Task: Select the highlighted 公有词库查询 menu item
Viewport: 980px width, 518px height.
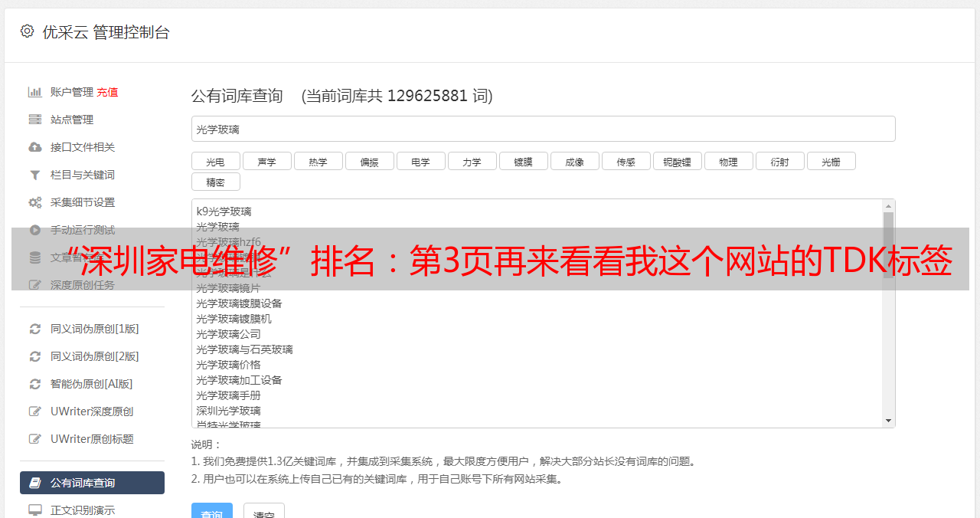Action: [x=92, y=483]
